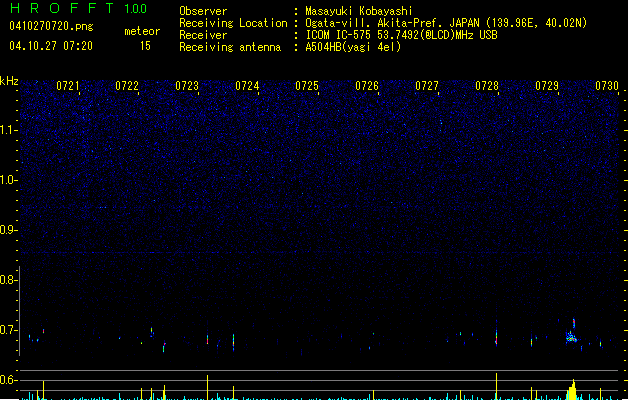Click the 1.0 kHz axis label

click(9, 180)
